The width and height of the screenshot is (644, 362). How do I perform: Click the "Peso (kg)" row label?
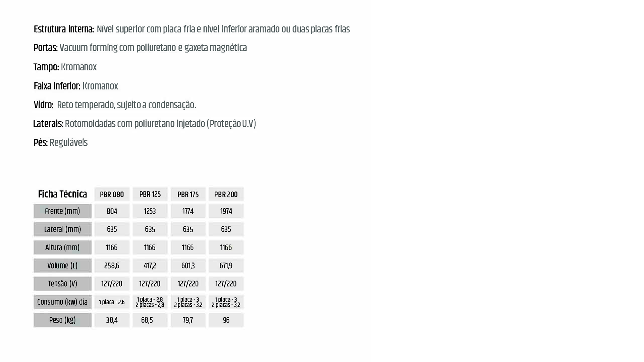pos(62,320)
